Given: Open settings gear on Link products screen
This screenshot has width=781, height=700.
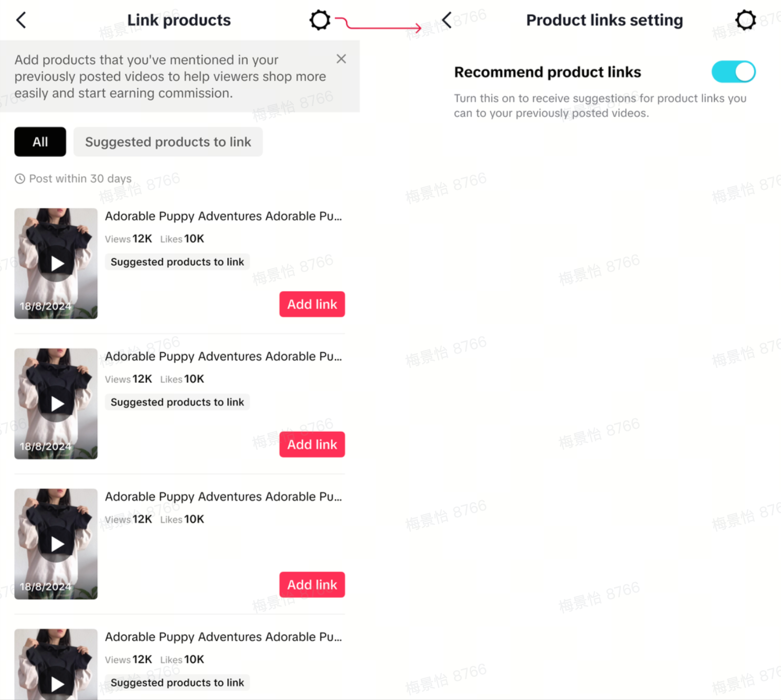Looking at the screenshot, I should pyautogui.click(x=320, y=20).
